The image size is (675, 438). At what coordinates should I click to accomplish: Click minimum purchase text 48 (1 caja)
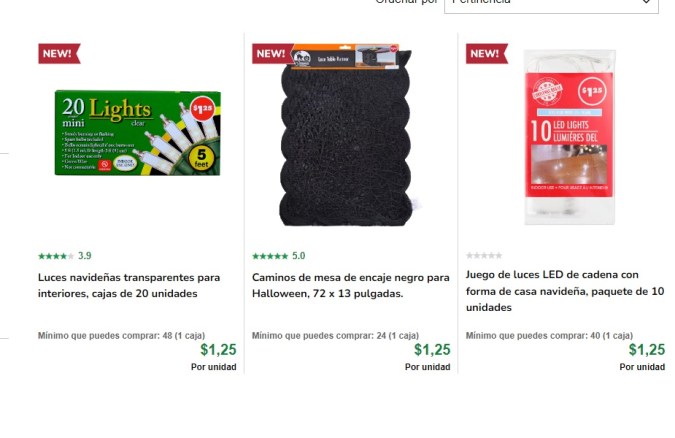[x=121, y=335]
